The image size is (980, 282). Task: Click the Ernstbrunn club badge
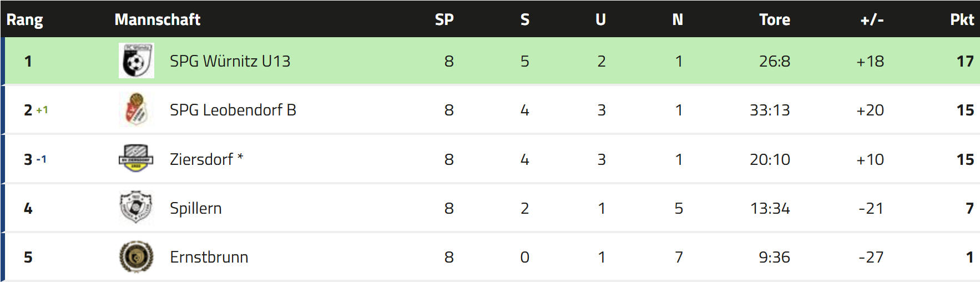[x=136, y=257]
